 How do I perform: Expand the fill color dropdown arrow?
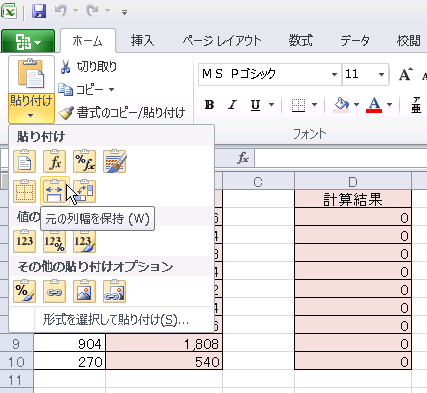(356, 105)
